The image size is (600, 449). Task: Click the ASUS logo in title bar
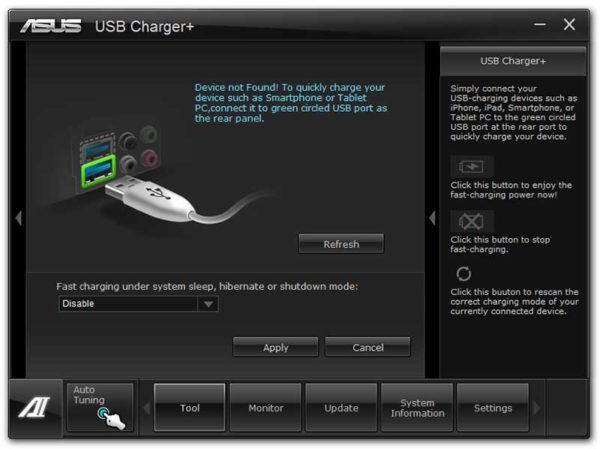pos(51,26)
